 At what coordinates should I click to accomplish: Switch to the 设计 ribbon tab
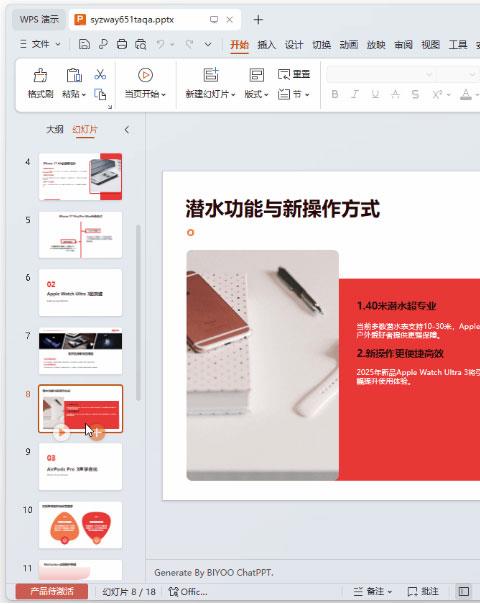pos(294,45)
